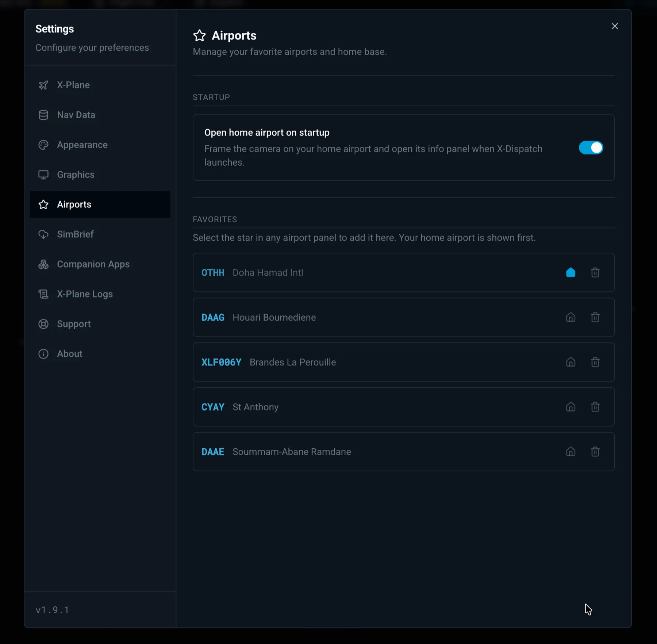657x644 pixels.
Task: Click the FAVORITES section heading
Action: click(215, 219)
